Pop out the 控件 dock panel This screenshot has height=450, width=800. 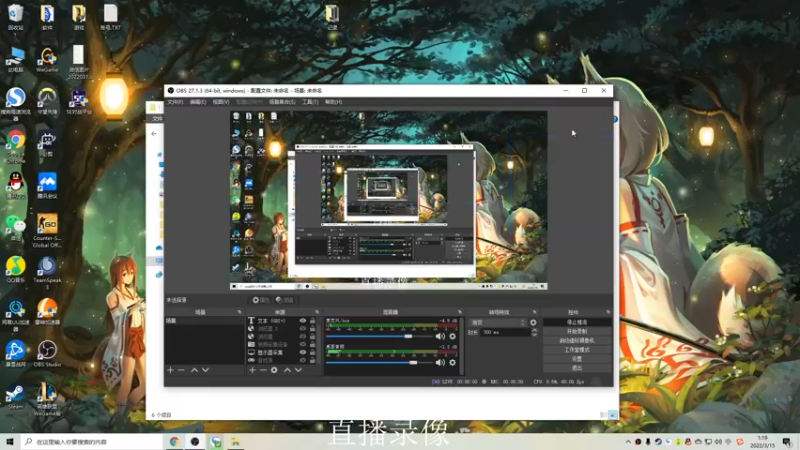click(608, 312)
